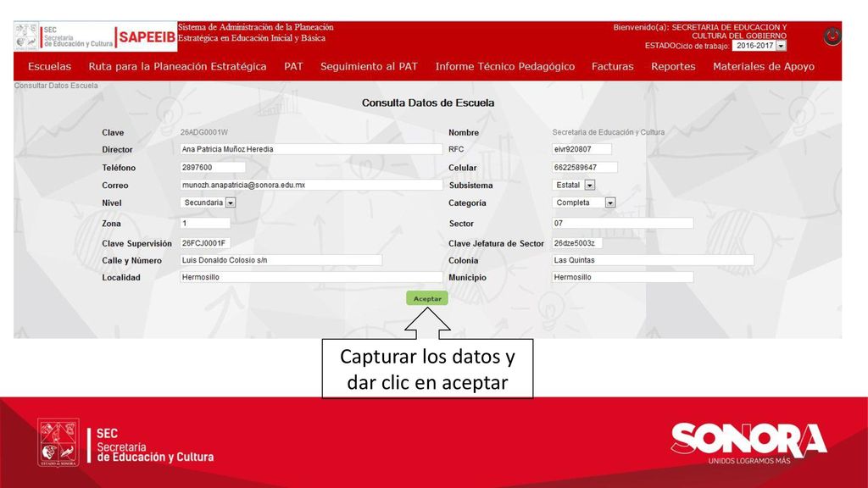Image resolution: width=868 pixels, height=488 pixels.
Task: Focus the Municipio input field
Action: click(622, 277)
